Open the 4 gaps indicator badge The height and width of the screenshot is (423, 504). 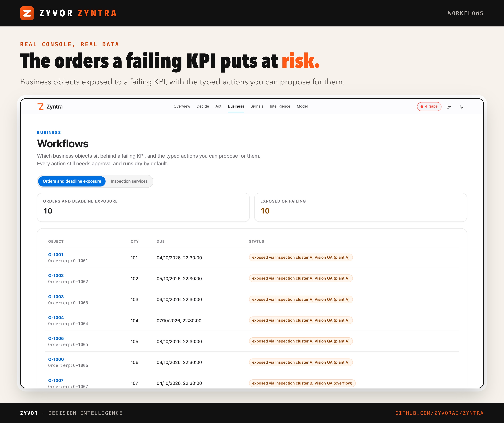point(429,106)
